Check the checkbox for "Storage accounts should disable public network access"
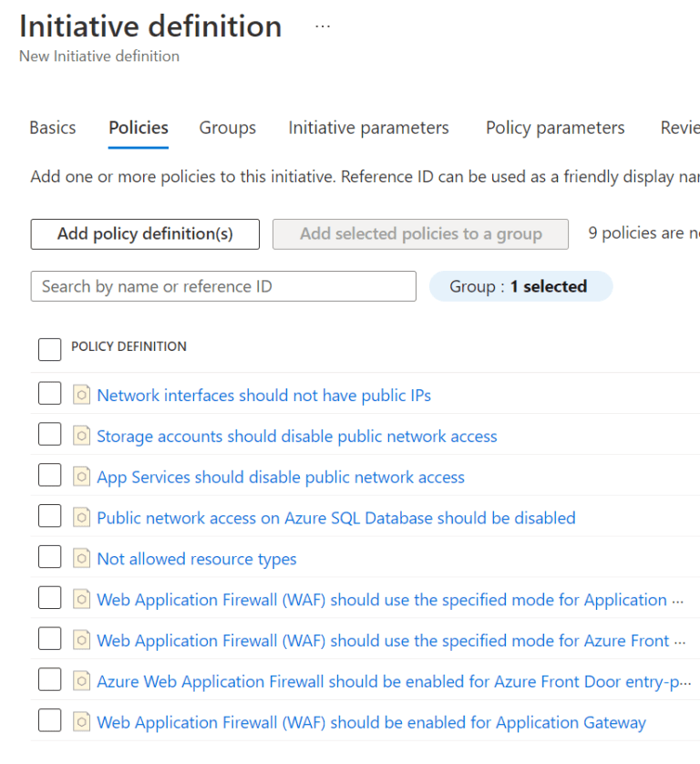 pos(50,434)
